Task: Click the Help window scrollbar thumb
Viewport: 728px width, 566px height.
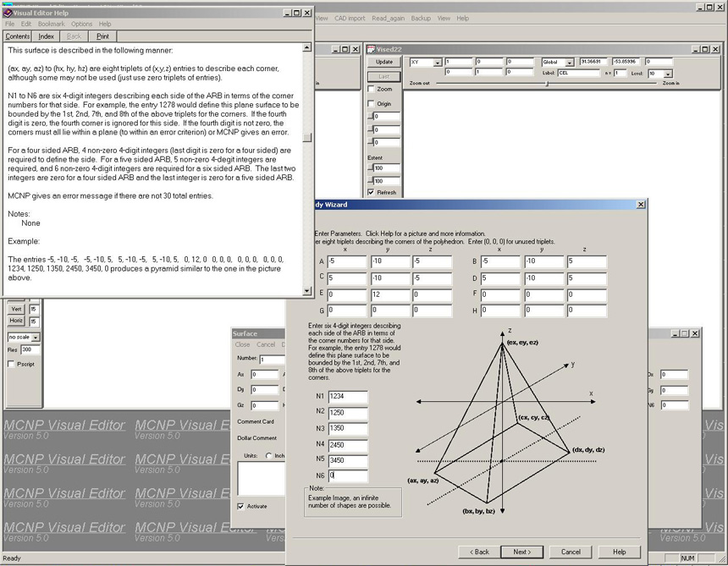Action: pyautogui.click(x=307, y=138)
